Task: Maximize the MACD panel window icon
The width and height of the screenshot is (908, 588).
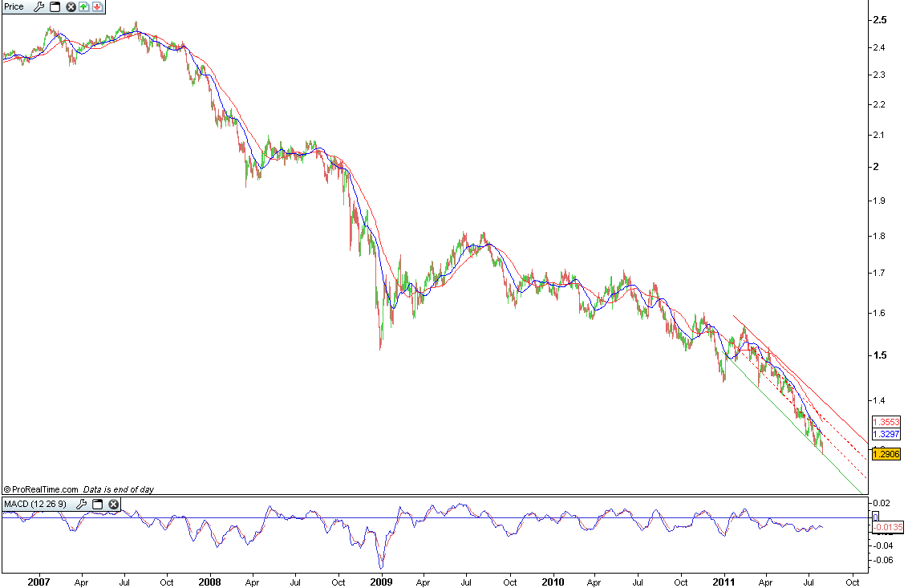Action: point(97,504)
